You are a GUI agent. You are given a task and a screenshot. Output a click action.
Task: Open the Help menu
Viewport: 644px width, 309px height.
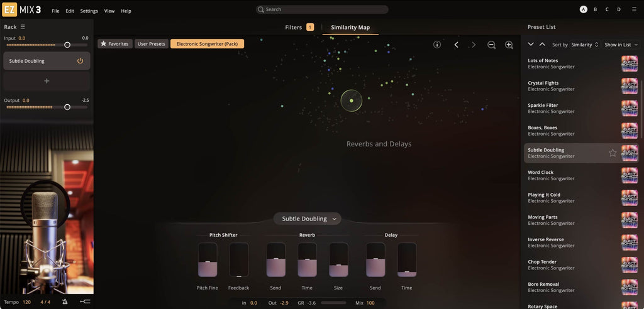[126, 11]
